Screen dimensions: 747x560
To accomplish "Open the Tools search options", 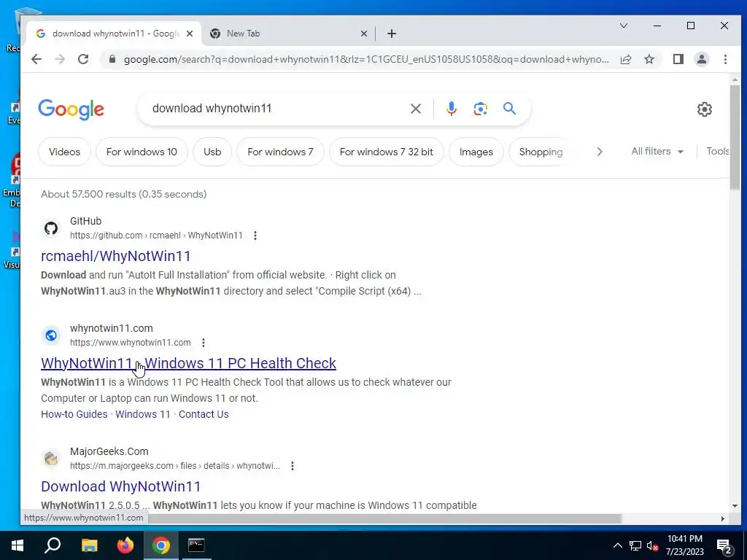I will click(718, 152).
